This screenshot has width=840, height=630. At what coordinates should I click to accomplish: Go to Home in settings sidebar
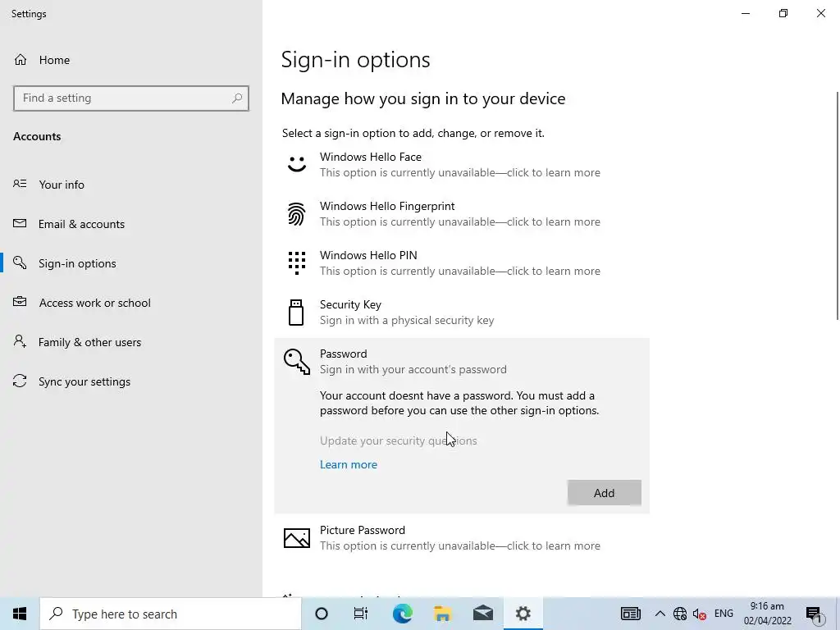pyautogui.click(x=131, y=60)
